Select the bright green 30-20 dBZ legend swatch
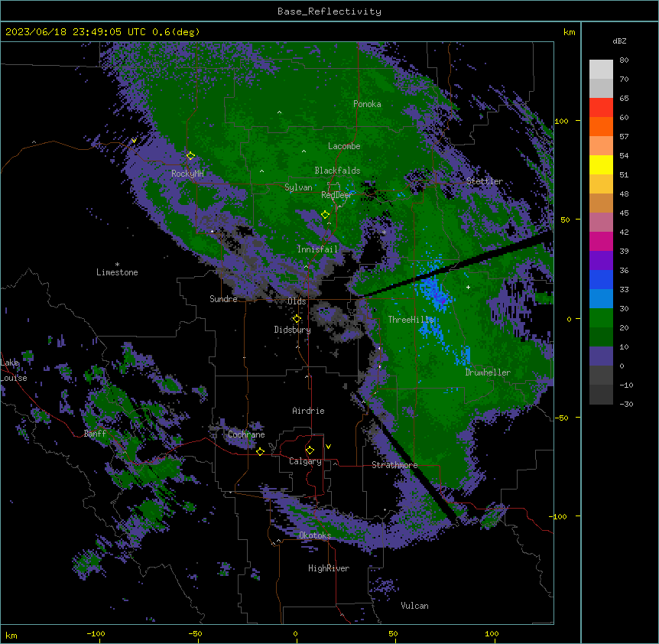Screen dimensions: 659x644 tap(601, 318)
